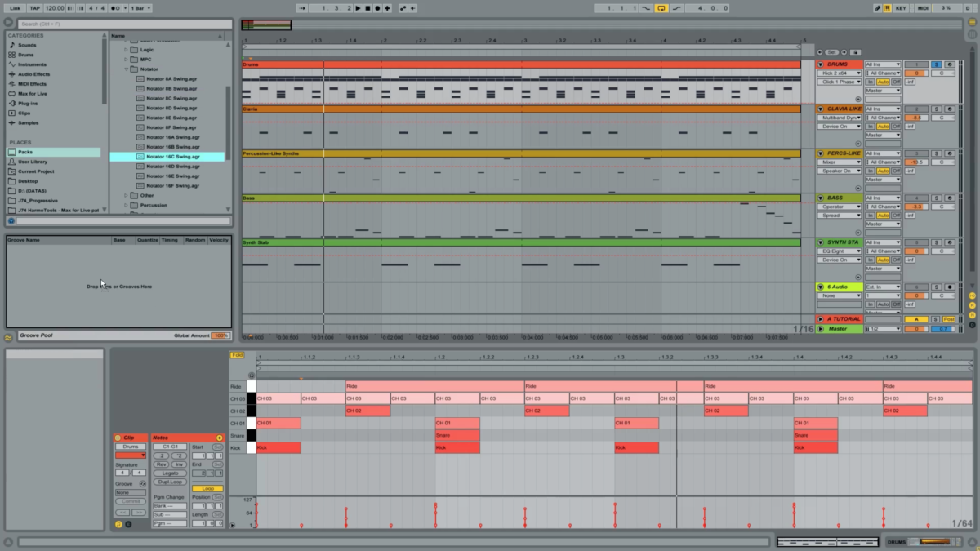Click the Play button in transport

pyautogui.click(x=358, y=7)
